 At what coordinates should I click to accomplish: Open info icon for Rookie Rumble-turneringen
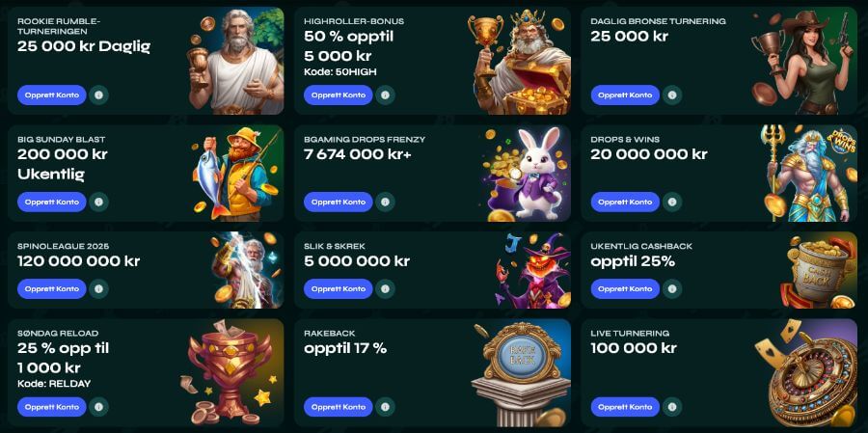(98, 95)
